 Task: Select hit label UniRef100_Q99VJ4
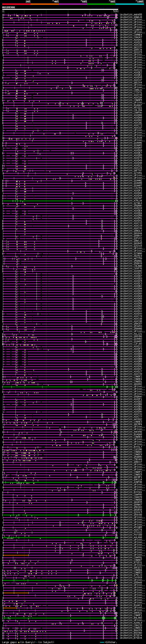coord(131,50)
